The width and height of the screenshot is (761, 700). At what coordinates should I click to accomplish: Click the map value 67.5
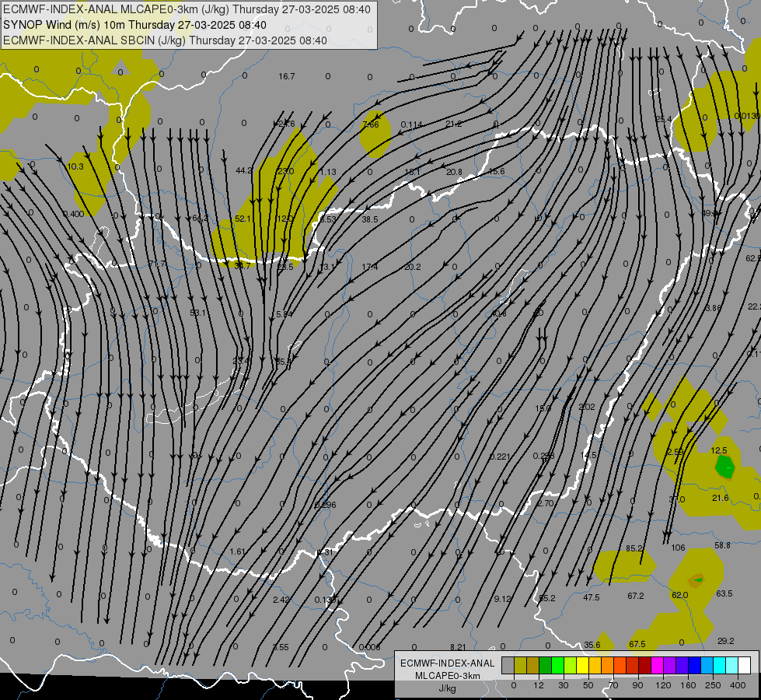coord(637,644)
